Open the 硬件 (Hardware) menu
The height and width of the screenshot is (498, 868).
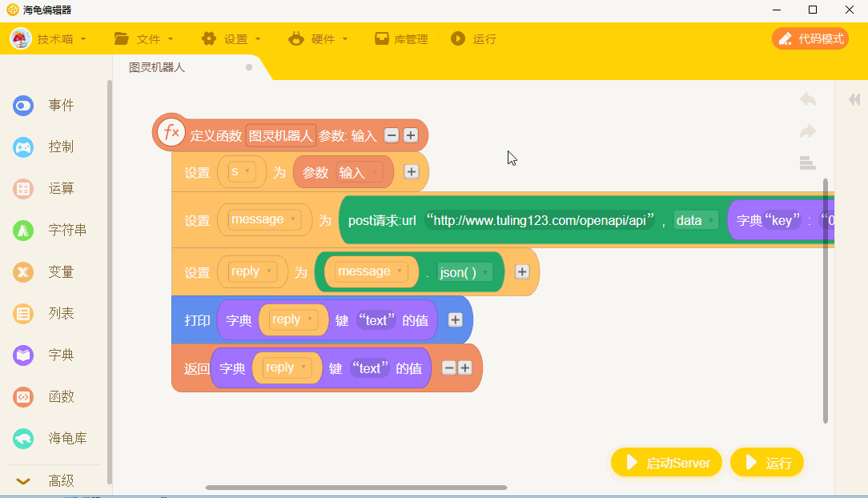(x=318, y=38)
